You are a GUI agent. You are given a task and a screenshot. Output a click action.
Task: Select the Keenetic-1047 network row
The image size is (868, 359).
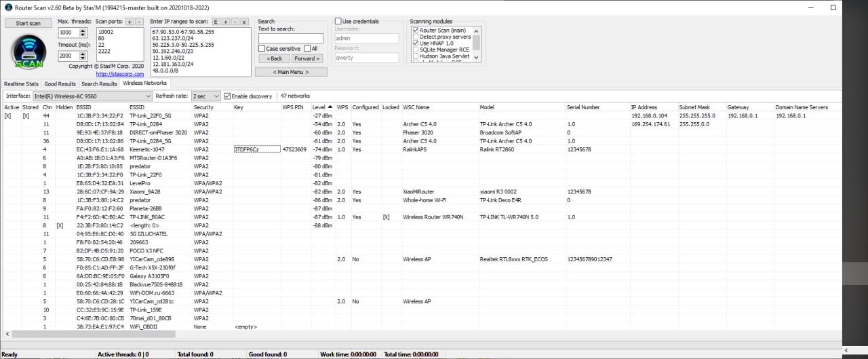point(420,149)
